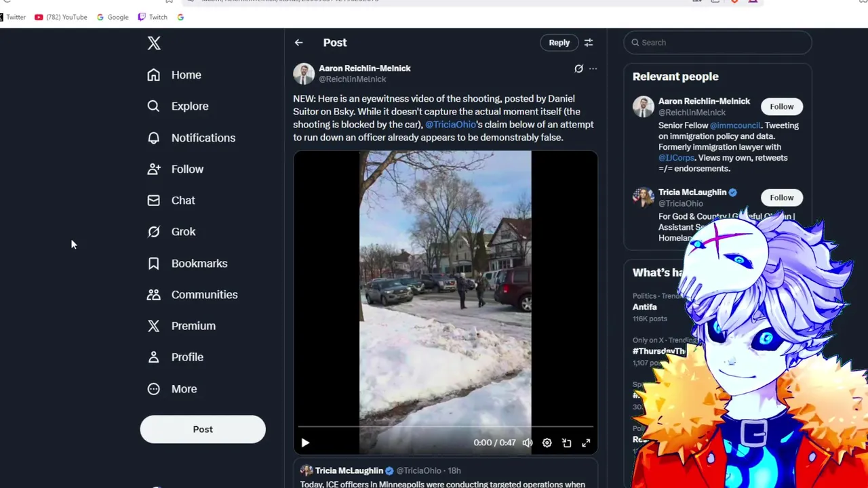The image size is (868, 488).
Task: Open the YouTube bookmark in the bookmarks bar
Action: pos(61,17)
